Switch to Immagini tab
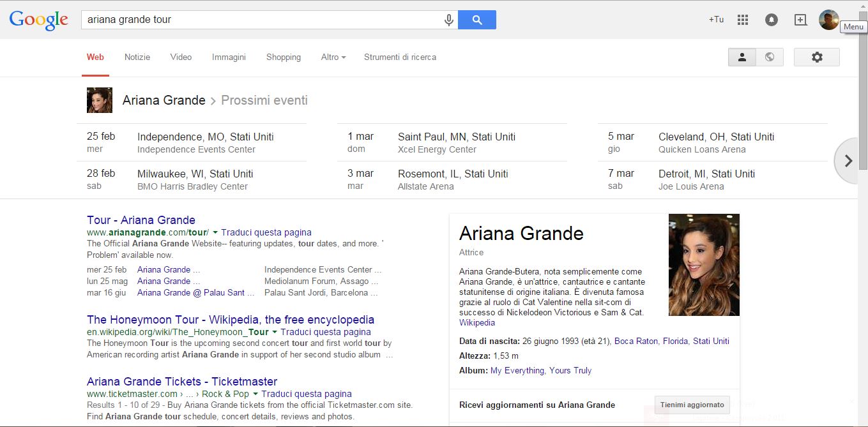The height and width of the screenshot is (427, 868). click(x=229, y=57)
